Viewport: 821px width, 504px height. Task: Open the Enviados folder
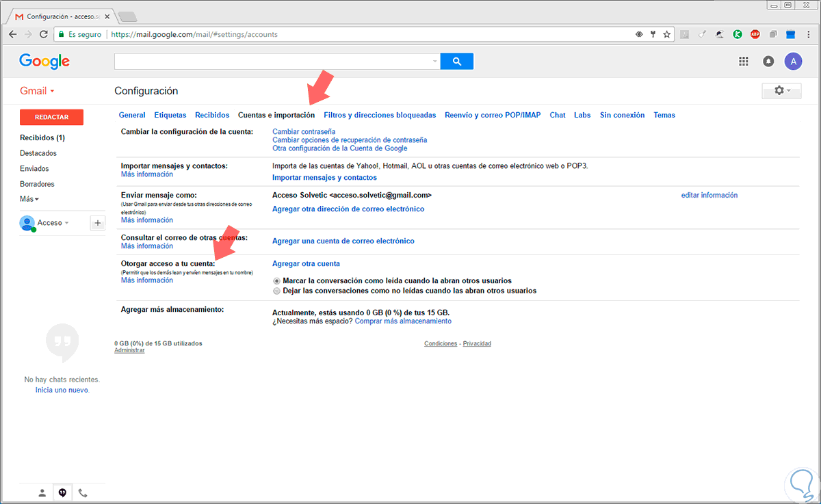click(x=34, y=168)
